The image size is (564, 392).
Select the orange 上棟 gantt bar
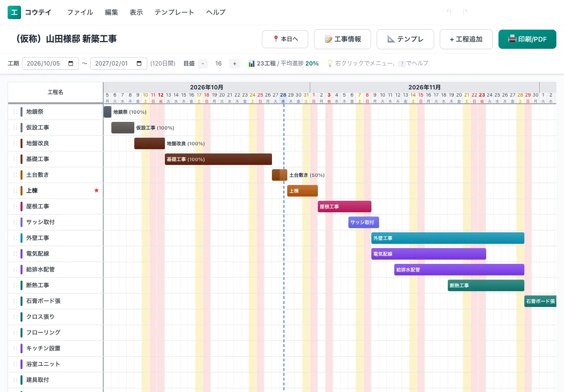click(303, 191)
